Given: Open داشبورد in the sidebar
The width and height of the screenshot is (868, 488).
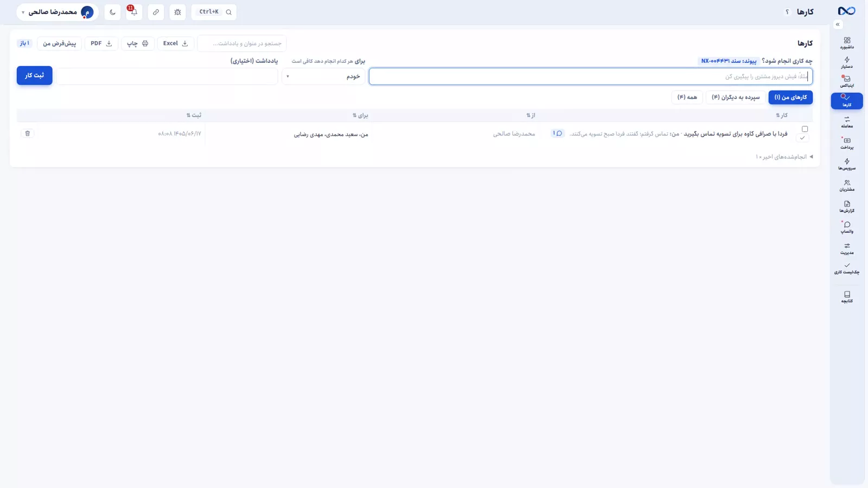Looking at the screenshot, I should [847, 43].
